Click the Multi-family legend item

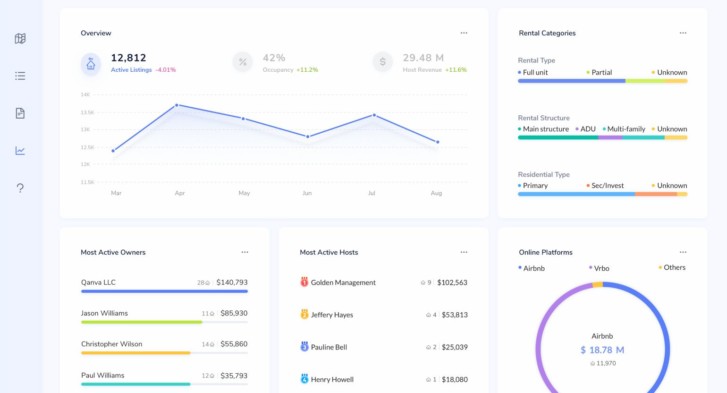point(624,129)
